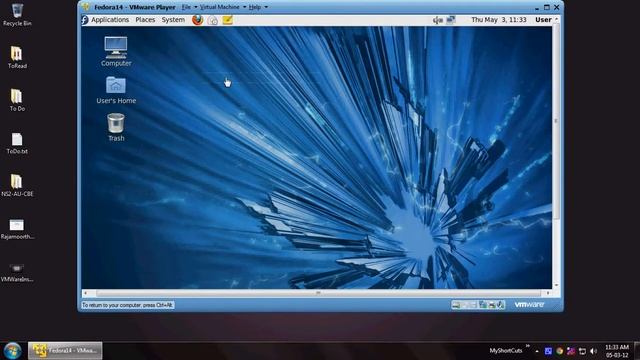Click the 'To return to your computer' status text
The height and width of the screenshot is (360, 640).
[127, 305]
